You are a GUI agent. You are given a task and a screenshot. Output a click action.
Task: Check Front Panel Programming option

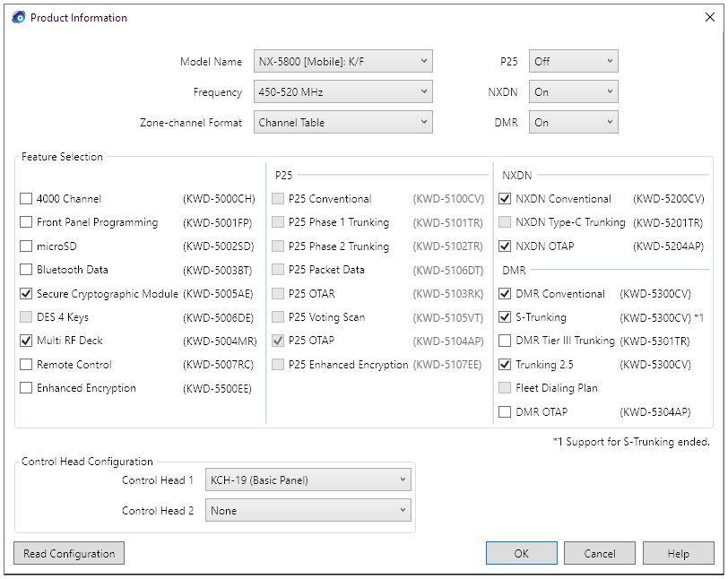(x=26, y=222)
